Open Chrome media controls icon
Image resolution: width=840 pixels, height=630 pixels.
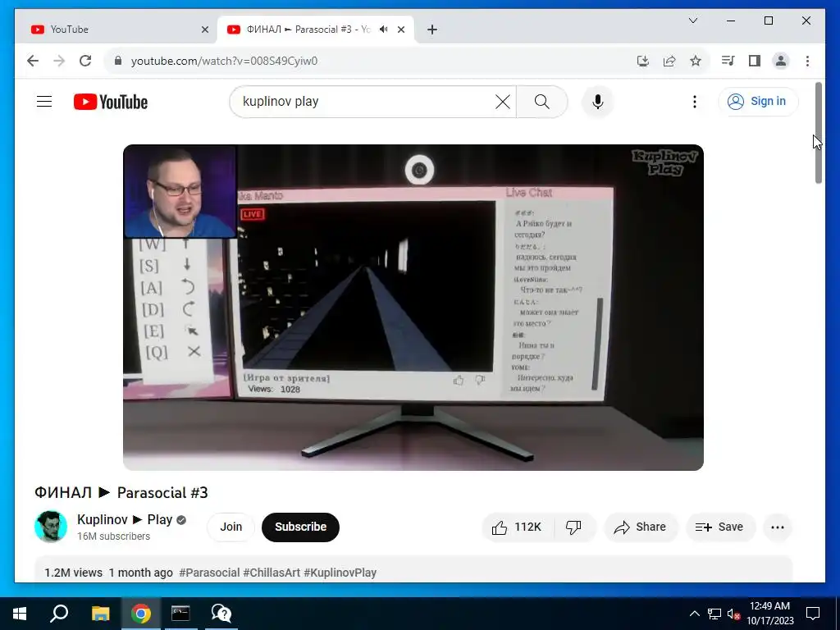click(x=728, y=61)
